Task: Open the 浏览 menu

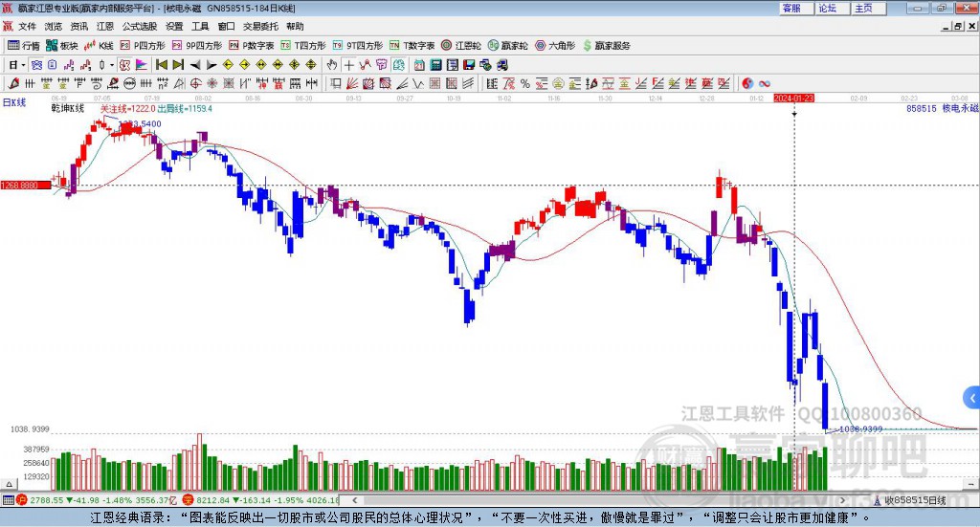Action: (x=54, y=26)
